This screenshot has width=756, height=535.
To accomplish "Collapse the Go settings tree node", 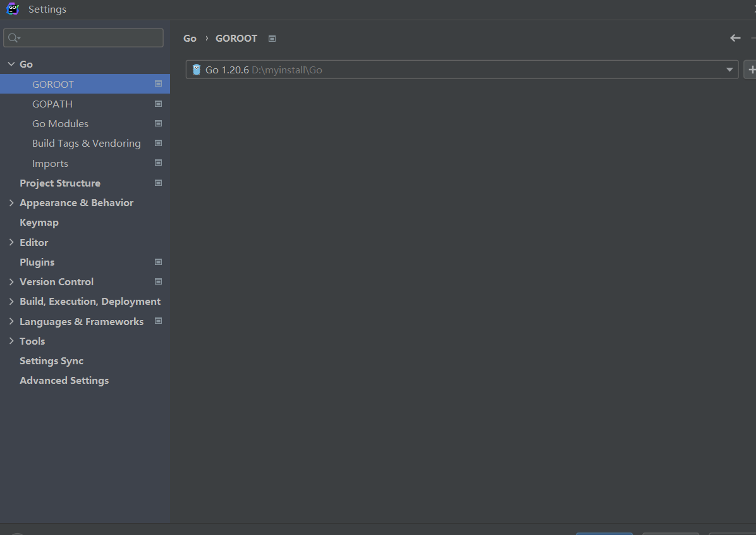I will (11, 65).
